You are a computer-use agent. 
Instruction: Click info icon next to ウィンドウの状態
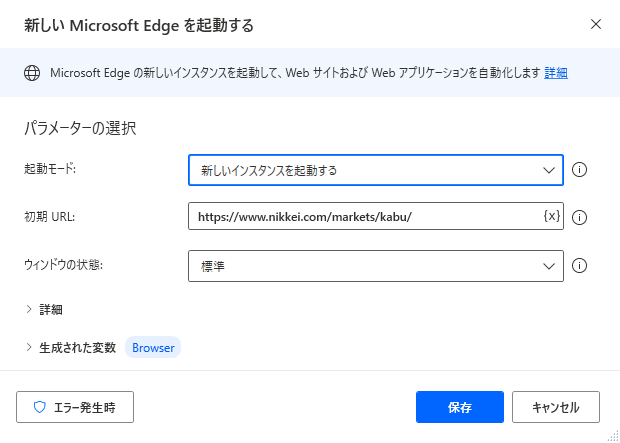(x=579, y=266)
